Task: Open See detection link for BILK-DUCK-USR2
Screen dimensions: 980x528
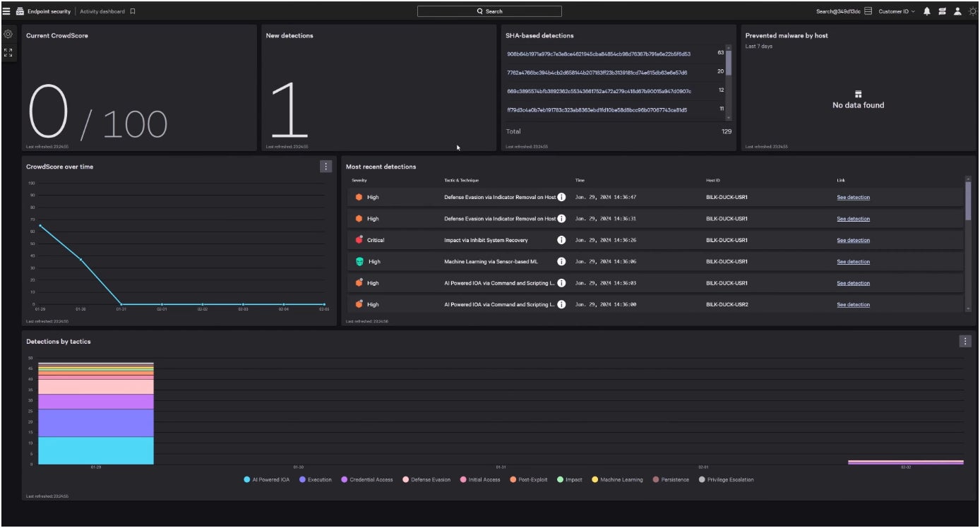Action: (853, 305)
